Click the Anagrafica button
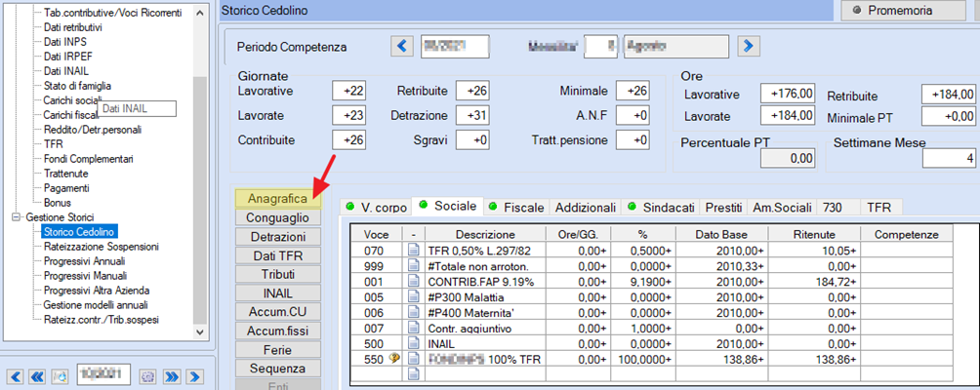The width and height of the screenshot is (980, 390). [x=278, y=199]
